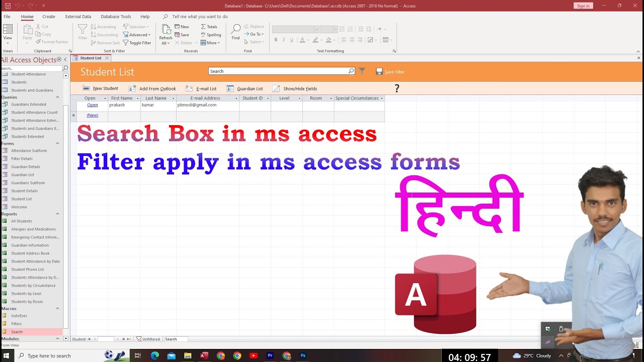
Task: Open the Advanced filter dropdown
Action: point(137,35)
